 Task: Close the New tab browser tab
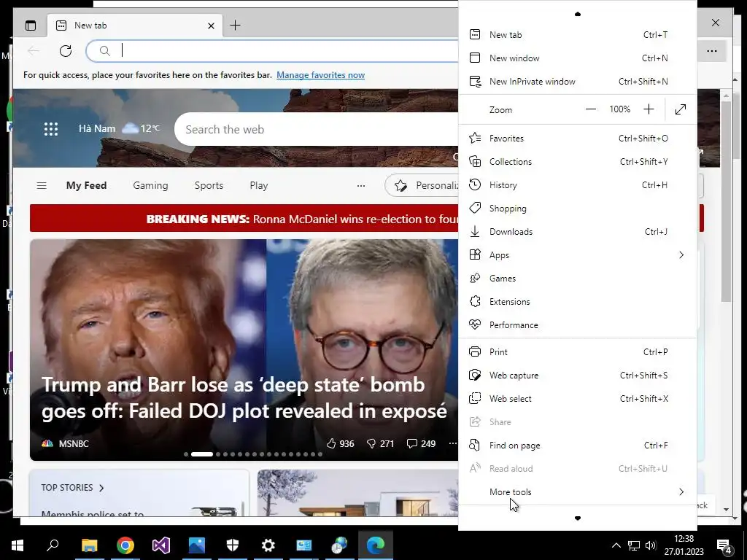(211, 26)
